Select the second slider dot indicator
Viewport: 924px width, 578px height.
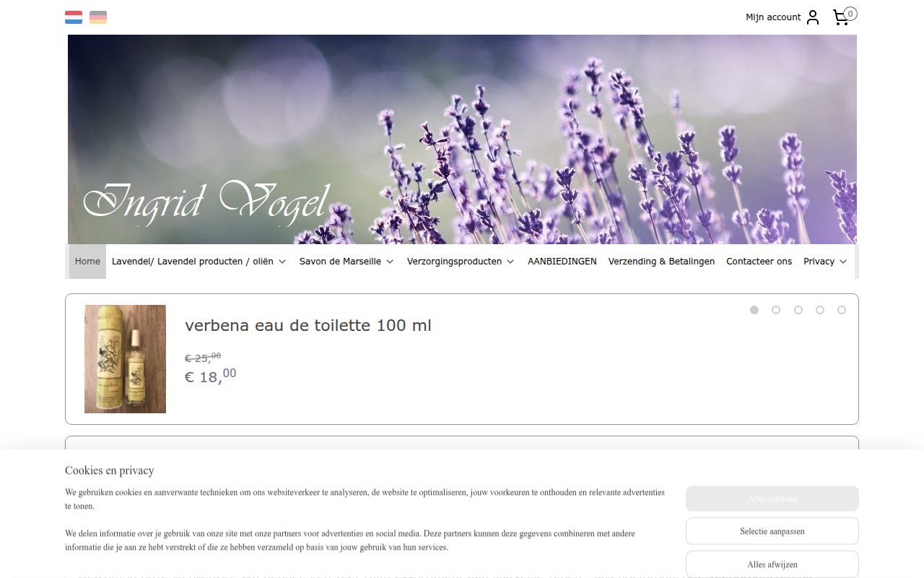point(776,310)
